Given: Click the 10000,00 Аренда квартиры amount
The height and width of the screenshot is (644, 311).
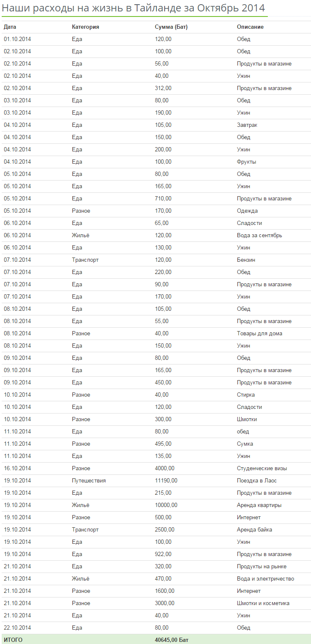Looking at the screenshot, I should [166, 505].
